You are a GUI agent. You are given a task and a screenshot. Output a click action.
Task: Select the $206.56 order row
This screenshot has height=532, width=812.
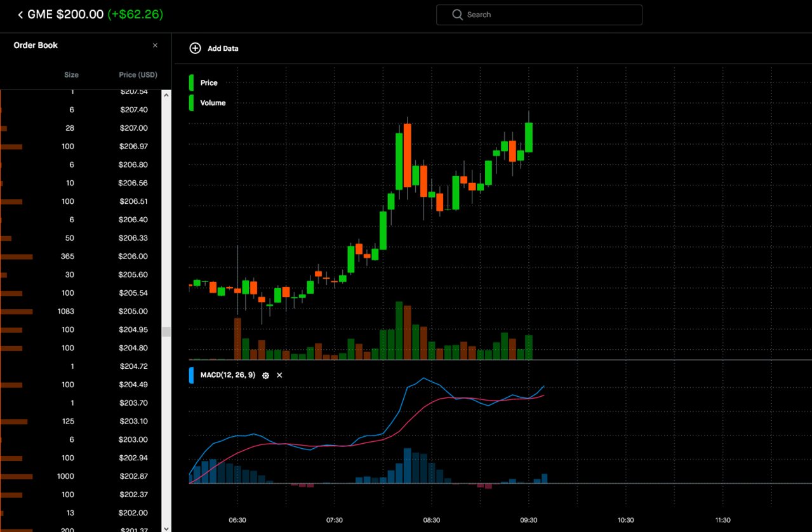tap(81, 183)
